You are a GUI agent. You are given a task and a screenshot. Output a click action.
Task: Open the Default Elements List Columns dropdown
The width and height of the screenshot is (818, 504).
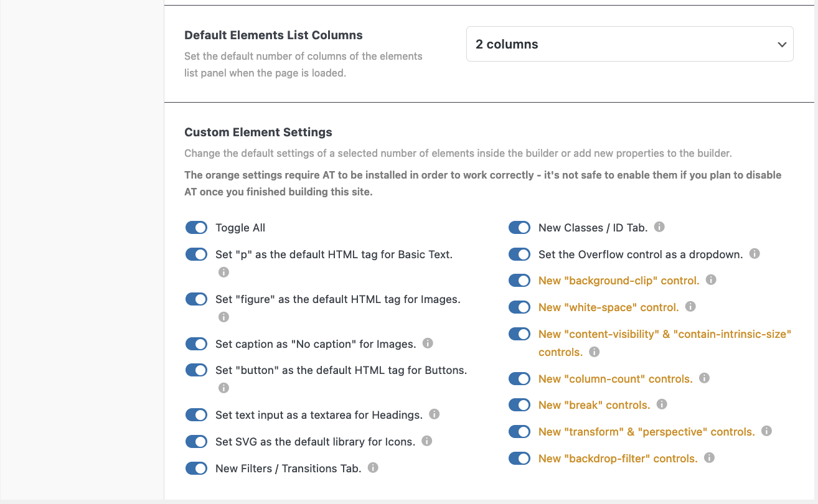[629, 44]
